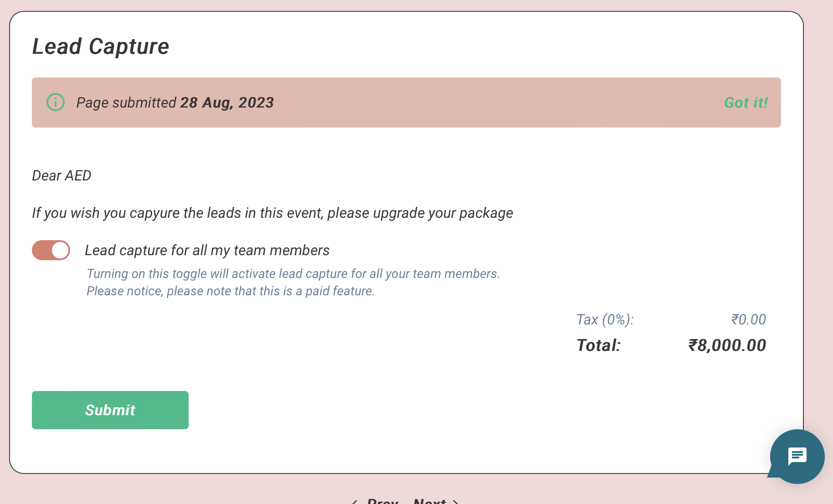Click the 'Turning on this toggle' helper text
This screenshot has height=504, width=833.
tap(293, 273)
